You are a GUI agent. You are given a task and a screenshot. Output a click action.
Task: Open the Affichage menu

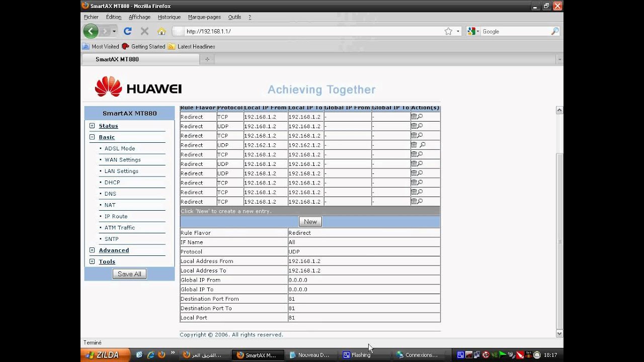[139, 17]
